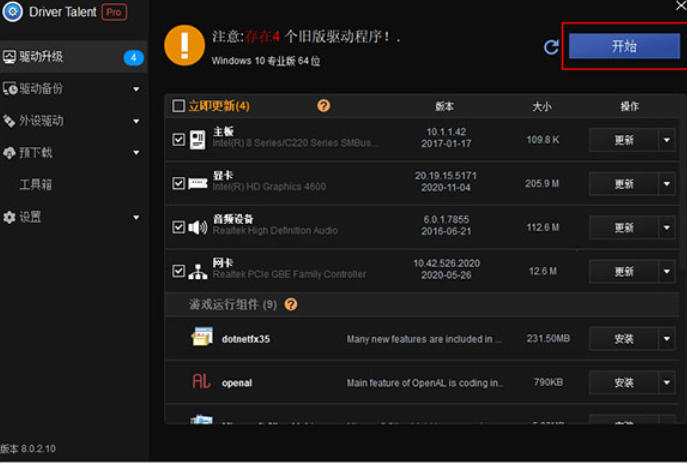
Task: Open dropdown arrow beside dotnetfx35 安装 button
Action: tap(667, 339)
